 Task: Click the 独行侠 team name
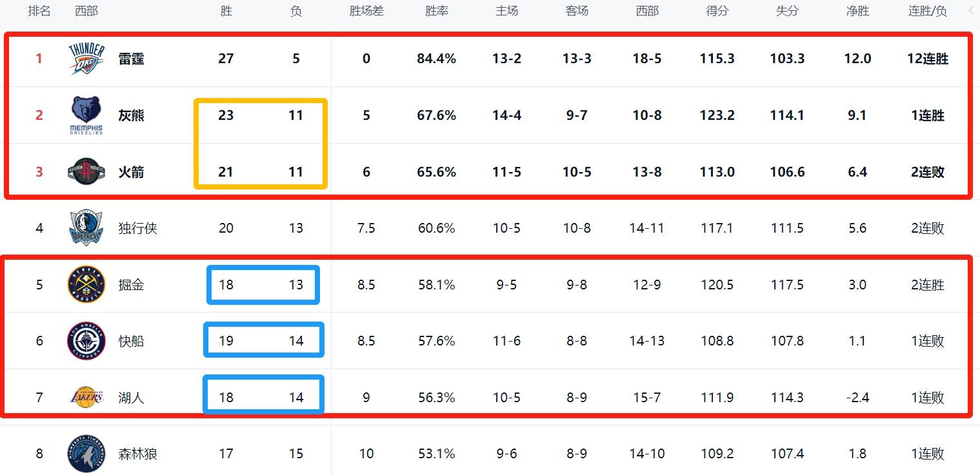pos(137,228)
